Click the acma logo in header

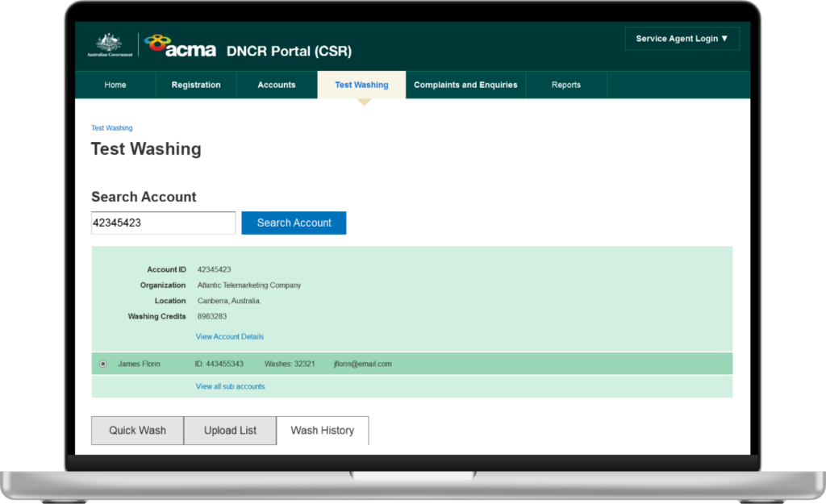point(181,46)
